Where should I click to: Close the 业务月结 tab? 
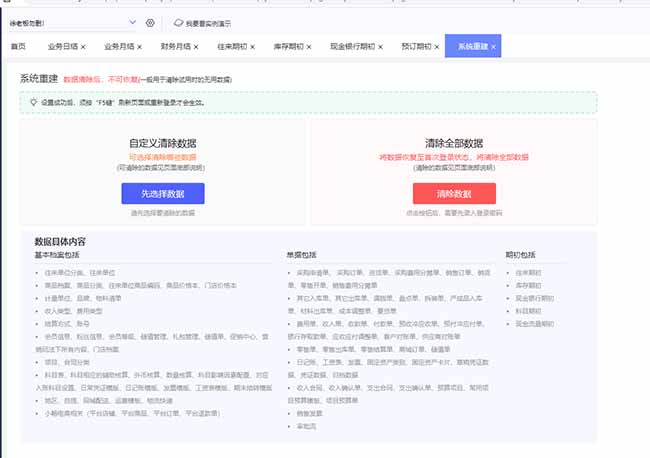point(139,47)
